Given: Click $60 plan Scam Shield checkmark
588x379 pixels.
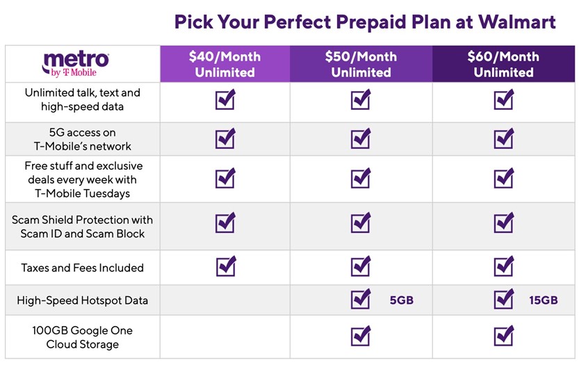Looking at the screenshot, I should click(x=504, y=223).
